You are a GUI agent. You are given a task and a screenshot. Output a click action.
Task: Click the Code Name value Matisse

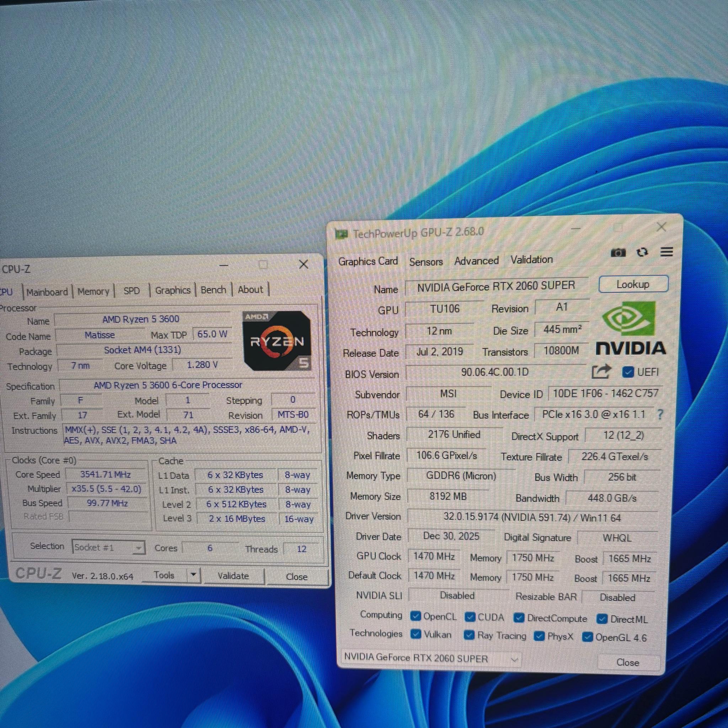point(100,335)
